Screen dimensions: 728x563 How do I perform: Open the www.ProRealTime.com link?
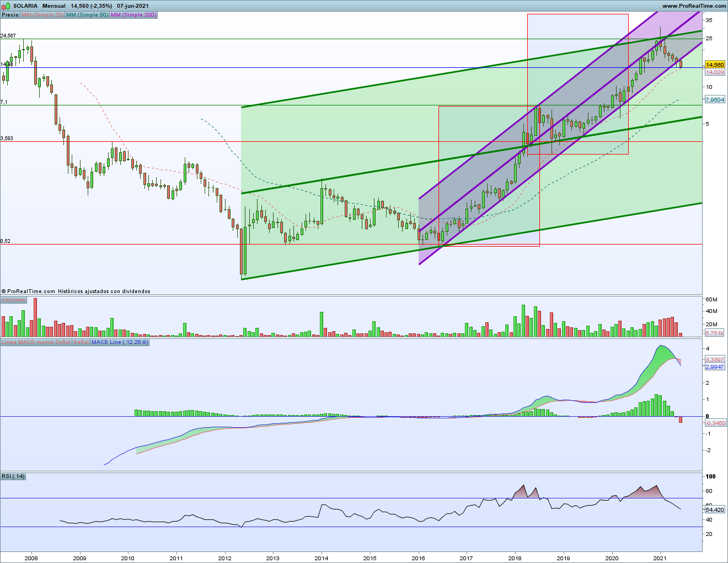tap(694, 6)
